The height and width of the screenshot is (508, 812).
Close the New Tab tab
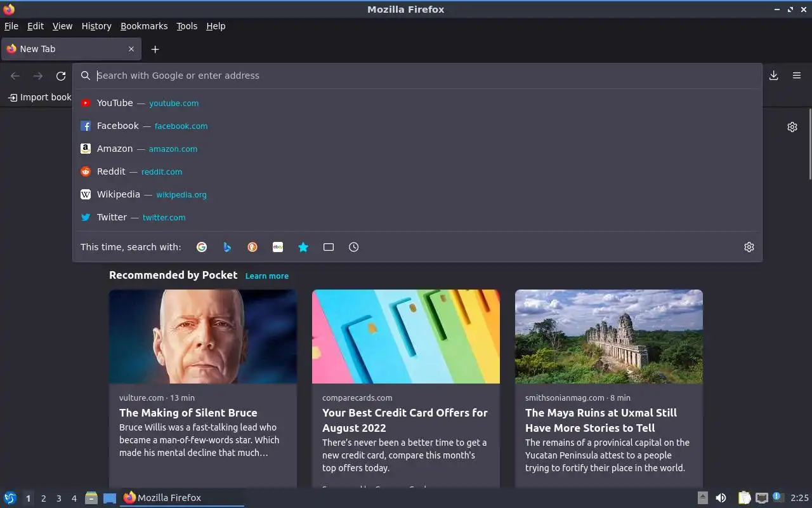point(131,49)
